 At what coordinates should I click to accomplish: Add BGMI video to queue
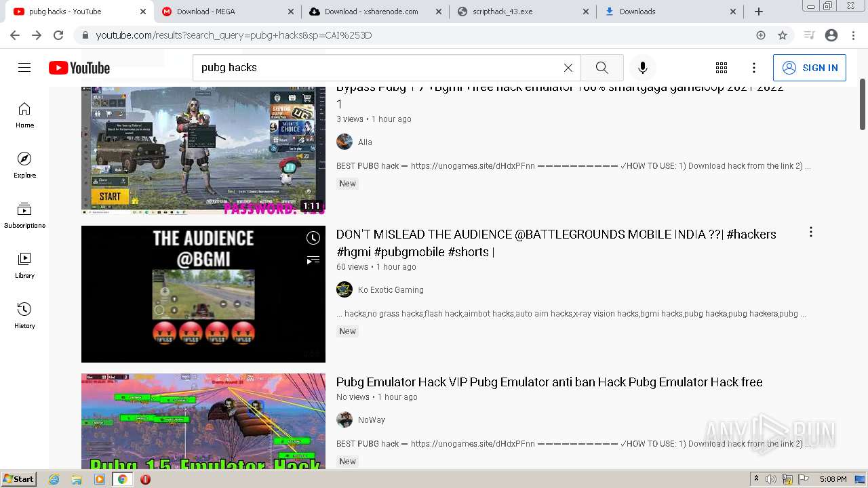coord(313,260)
